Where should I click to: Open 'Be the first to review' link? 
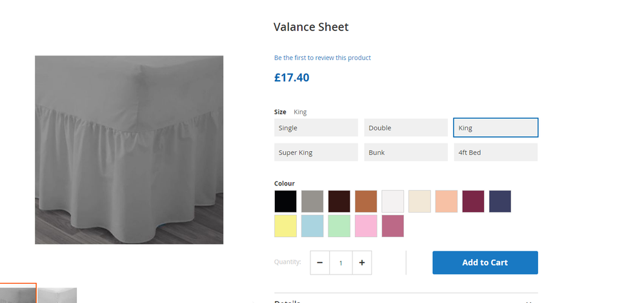323,57
